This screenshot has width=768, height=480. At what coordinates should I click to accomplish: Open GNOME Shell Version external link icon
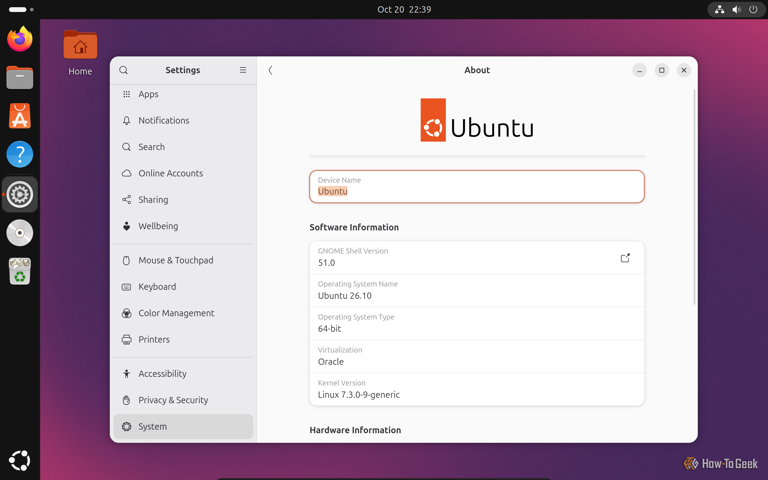[x=625, y=258]
